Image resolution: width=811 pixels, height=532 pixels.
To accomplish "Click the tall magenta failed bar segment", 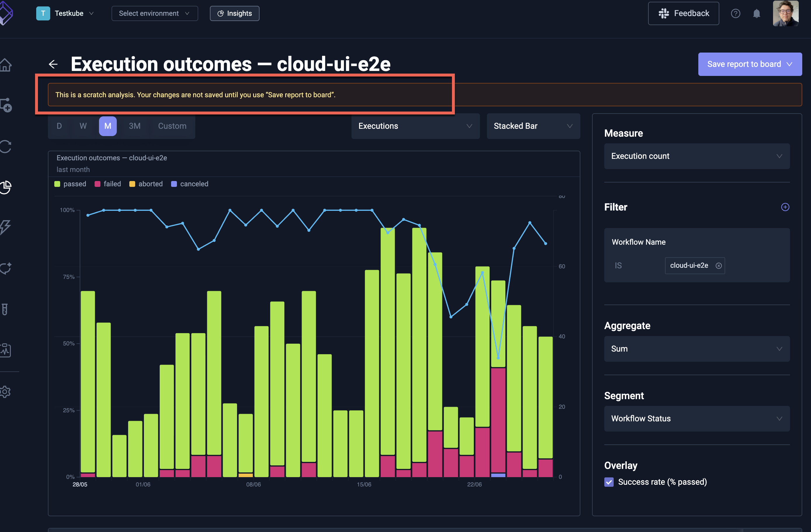I will pos(498,420).
